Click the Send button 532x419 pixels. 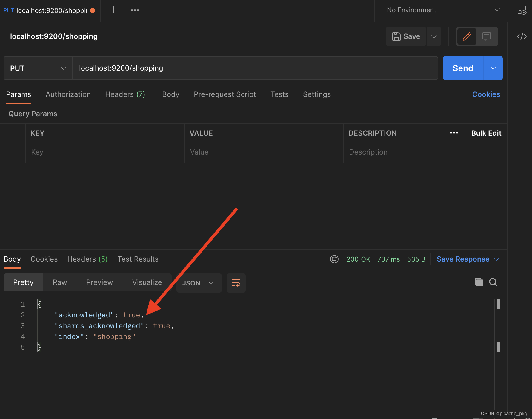click(x=463, y=68)
